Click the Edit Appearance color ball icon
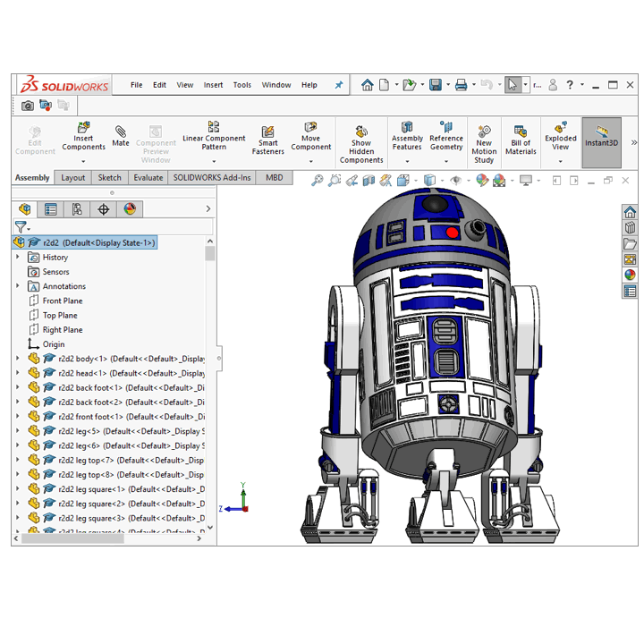 point(482,181)
